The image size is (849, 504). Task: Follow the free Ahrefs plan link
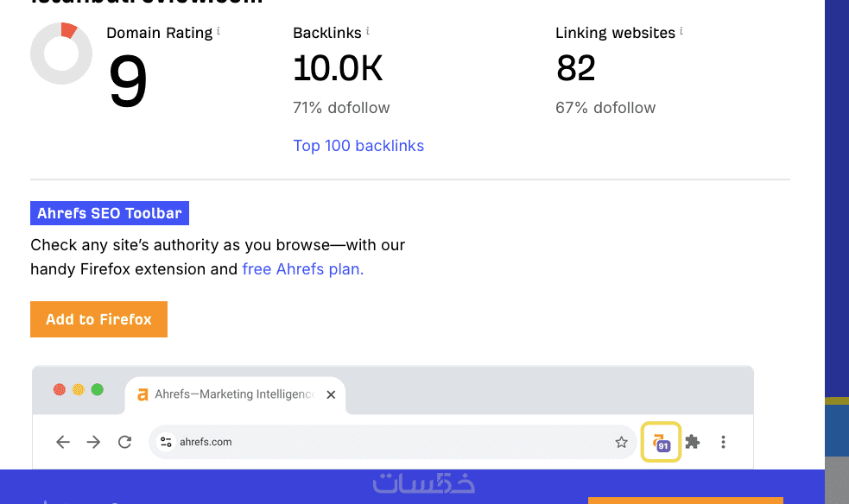point(302,269)
